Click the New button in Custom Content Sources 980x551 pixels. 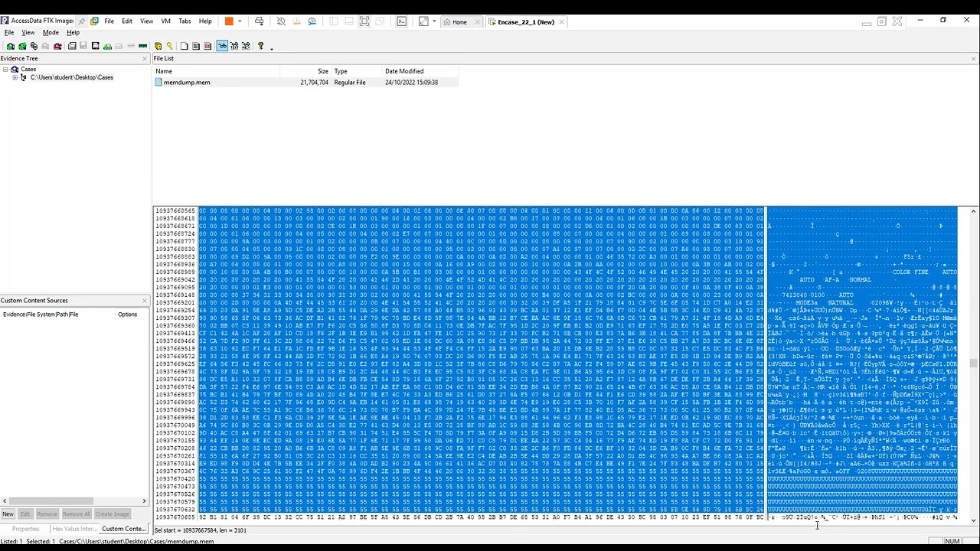8,514
